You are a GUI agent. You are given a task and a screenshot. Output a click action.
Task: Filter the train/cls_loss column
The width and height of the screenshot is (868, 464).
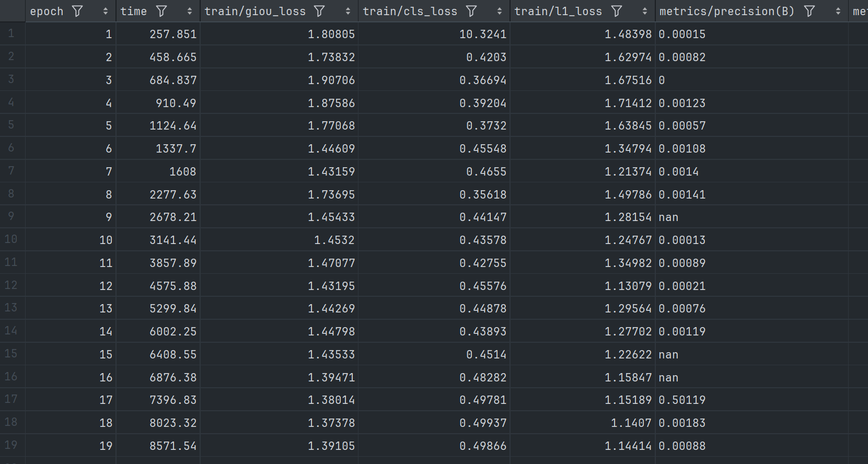tap(471, 11)
